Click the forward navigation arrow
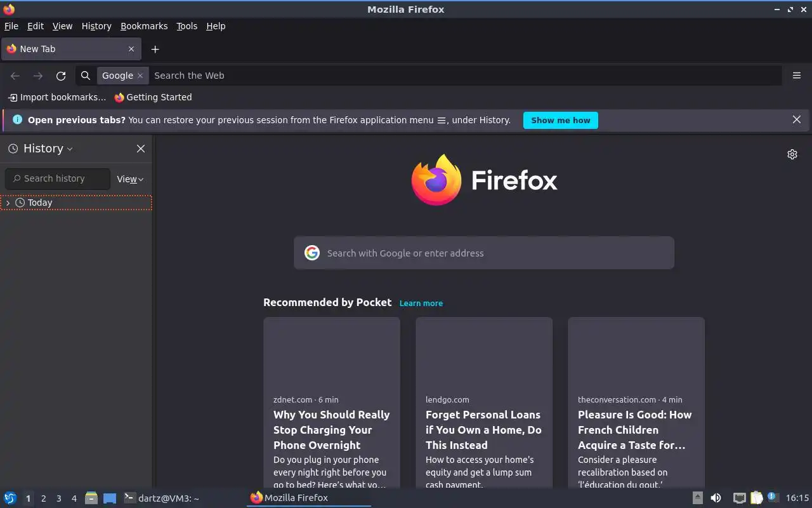Screen dimensions: 812x508 (38, 76)
